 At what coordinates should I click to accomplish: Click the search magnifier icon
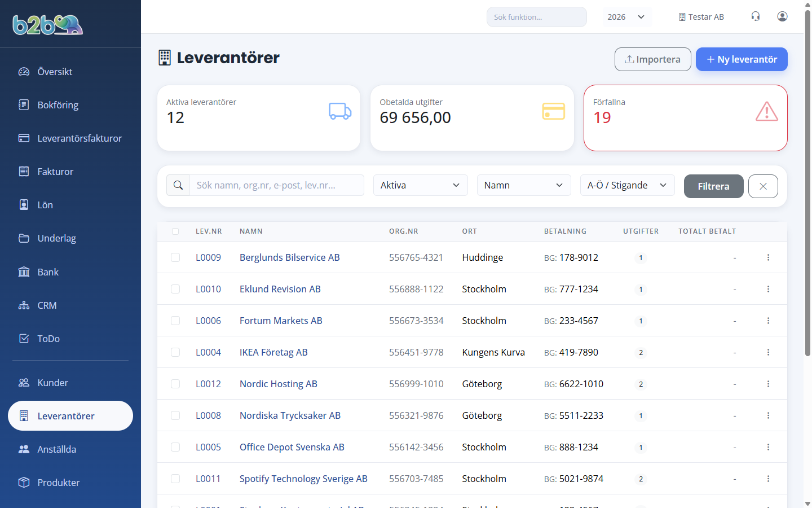[x=178, y=185]
